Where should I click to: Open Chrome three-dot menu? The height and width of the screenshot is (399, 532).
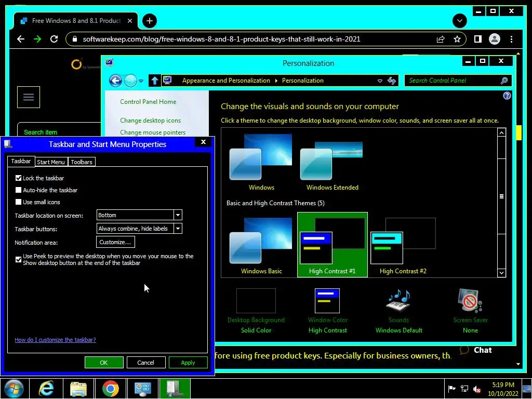tap(511, 39)
